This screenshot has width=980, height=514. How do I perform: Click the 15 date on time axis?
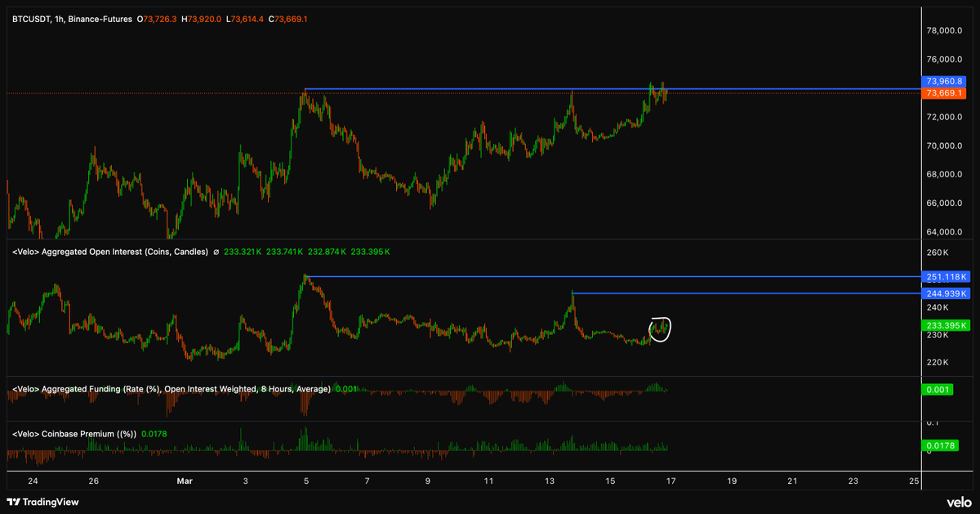point(610,481)
